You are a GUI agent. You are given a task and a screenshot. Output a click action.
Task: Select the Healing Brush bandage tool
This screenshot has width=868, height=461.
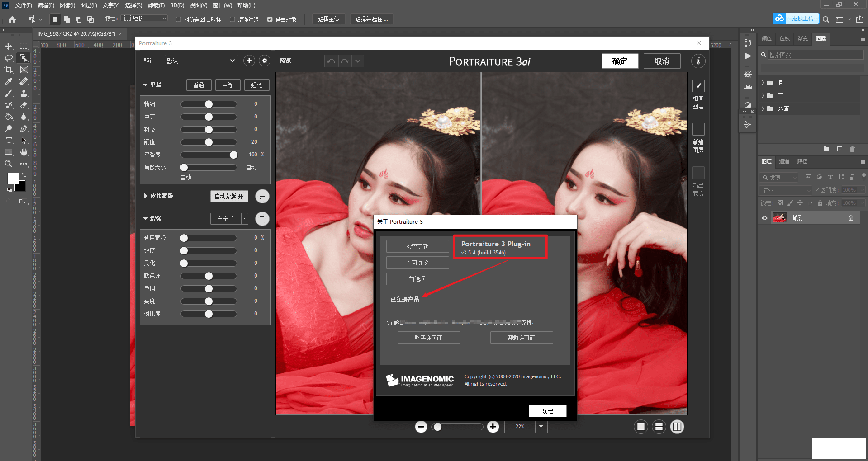(x=24, y=81)
